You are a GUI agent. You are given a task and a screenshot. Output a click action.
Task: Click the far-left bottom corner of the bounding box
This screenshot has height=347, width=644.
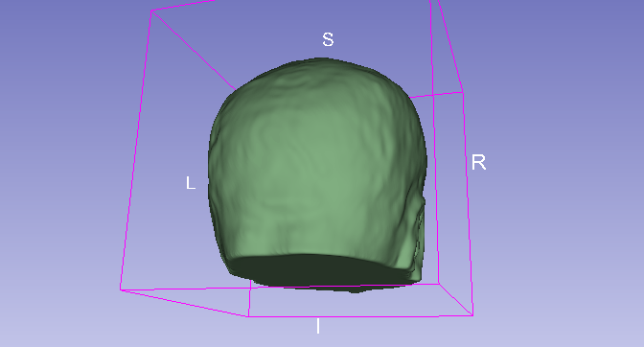click(x=121, y=289)
